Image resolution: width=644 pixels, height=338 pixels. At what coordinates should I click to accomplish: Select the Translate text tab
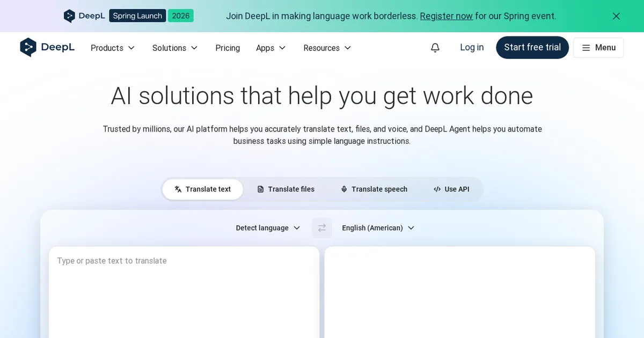tap(203, 189)
